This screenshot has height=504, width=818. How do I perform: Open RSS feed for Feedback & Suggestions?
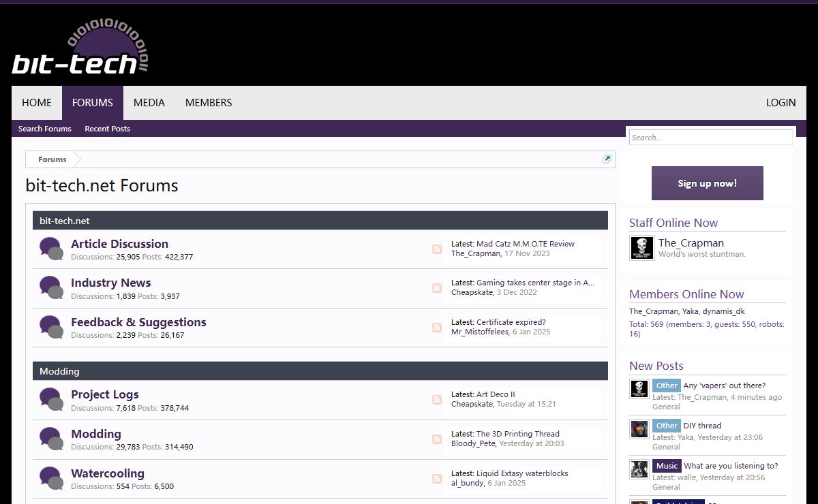pos(437,328)
